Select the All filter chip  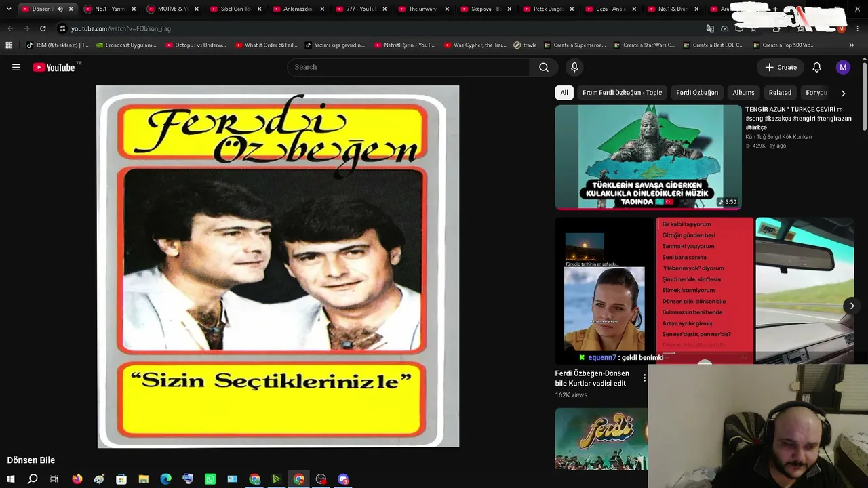[x=564, y=93]
